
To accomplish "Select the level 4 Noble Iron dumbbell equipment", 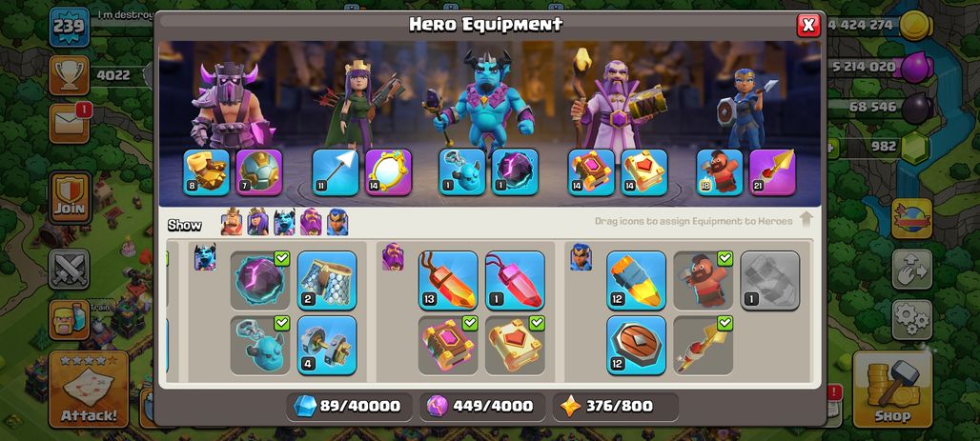I will pyautogui.click(x=327, y=345).
